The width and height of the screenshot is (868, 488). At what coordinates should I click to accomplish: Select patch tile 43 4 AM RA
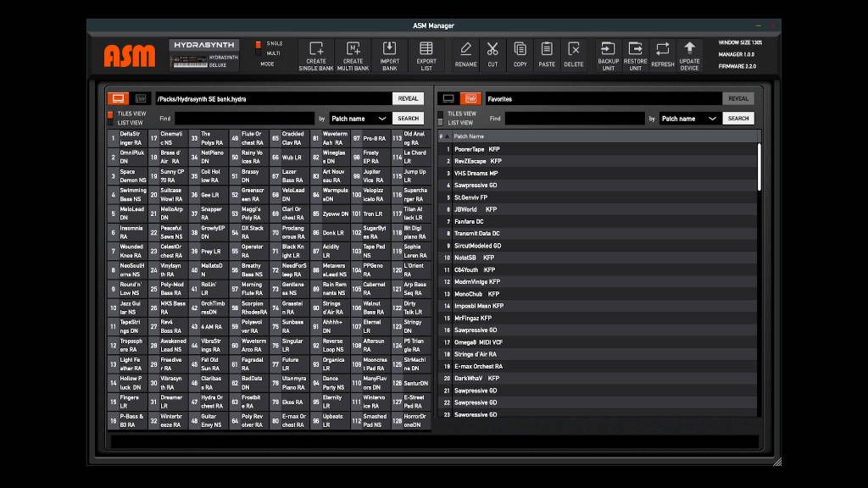point(209,326)
